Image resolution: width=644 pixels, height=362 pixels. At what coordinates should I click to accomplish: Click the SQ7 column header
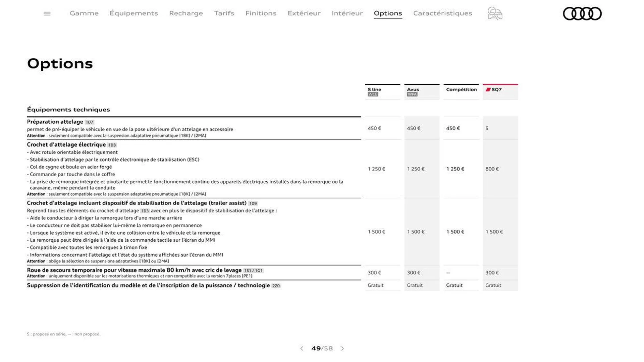point(500,92)
